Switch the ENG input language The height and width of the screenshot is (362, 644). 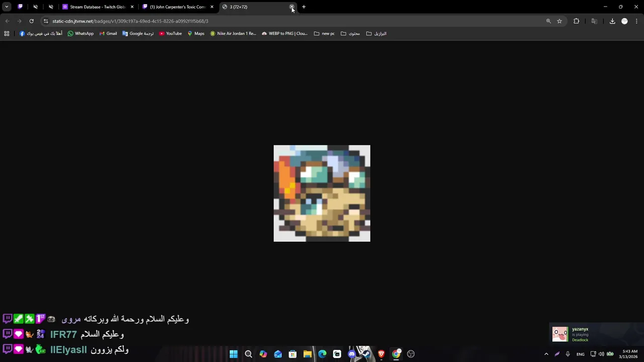(581, 354)
